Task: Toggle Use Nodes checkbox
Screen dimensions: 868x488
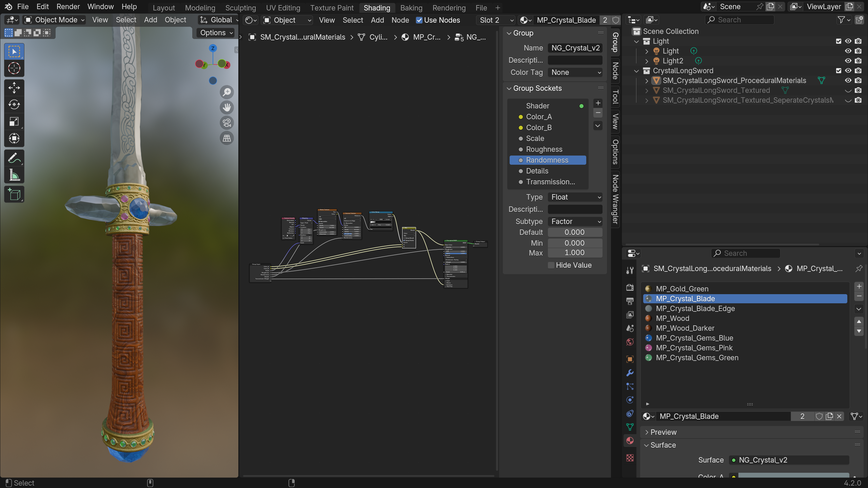Action: click(x=419, y=20)
